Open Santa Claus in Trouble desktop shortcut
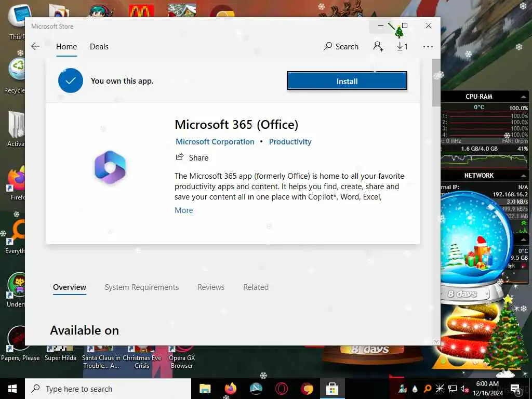 101,357
